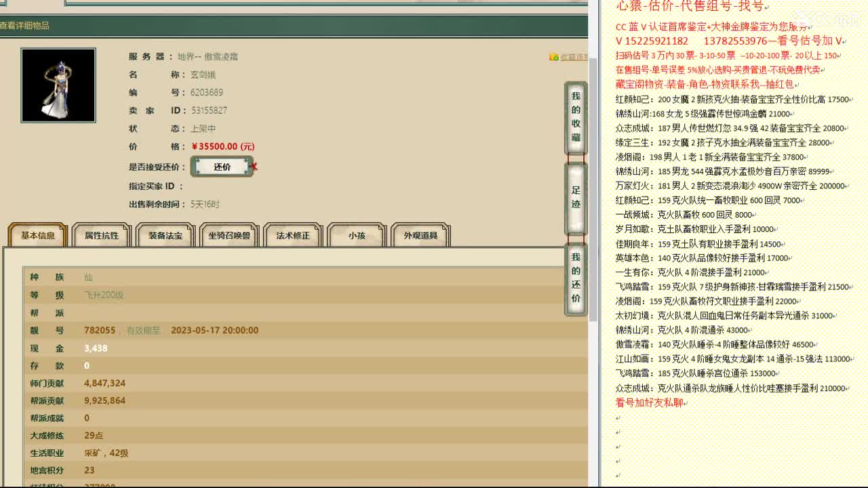Click the red line 藏宝阁物资-装备-角色

click(x=705, y=84)
